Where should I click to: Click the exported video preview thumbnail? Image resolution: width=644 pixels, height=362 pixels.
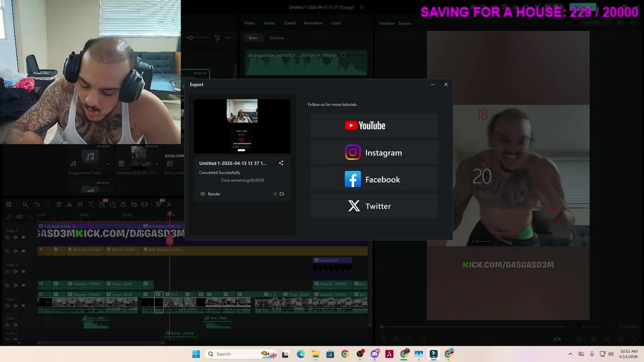click(x=242, y=126)
